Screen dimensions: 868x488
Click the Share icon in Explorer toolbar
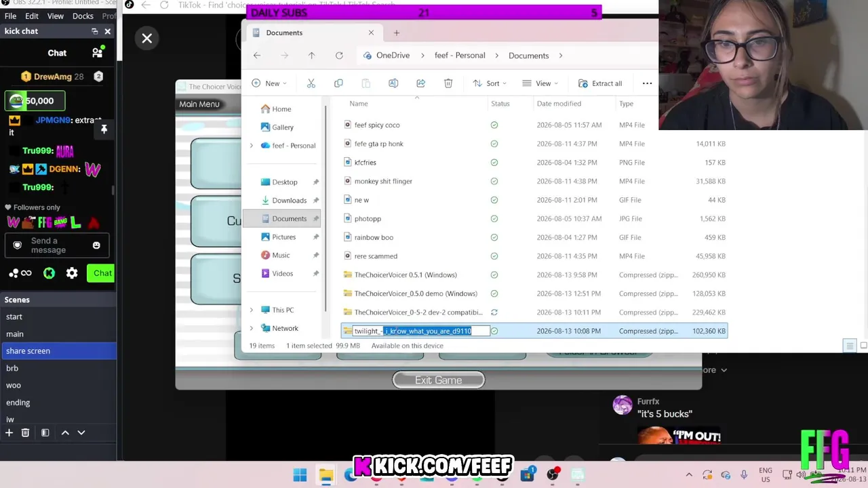pyautogui.click(x=420, y=83)
